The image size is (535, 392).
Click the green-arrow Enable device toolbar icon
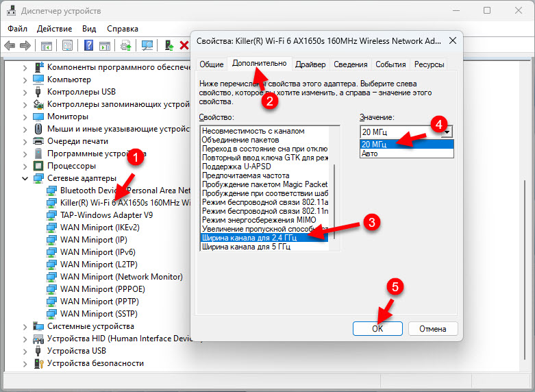169,45
